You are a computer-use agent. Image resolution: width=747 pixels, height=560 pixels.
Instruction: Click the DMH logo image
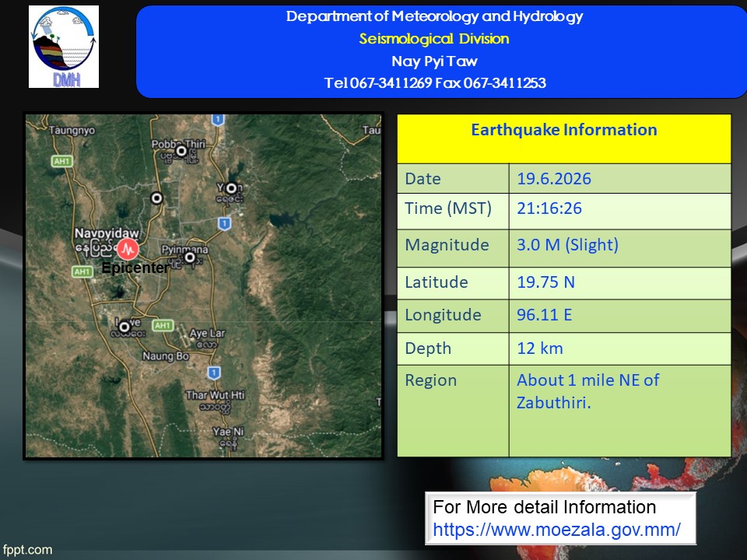click(x=64, y=47)
